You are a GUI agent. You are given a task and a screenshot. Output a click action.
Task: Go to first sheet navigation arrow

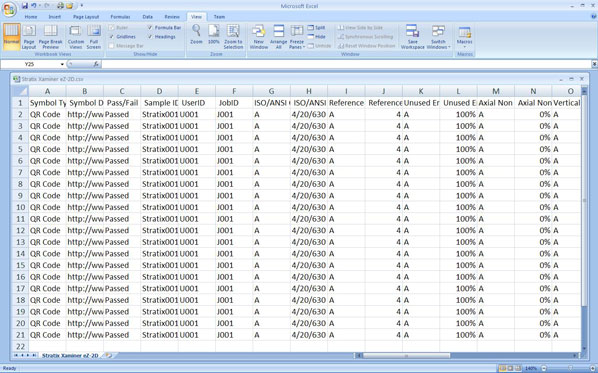[x=16, y=355]
